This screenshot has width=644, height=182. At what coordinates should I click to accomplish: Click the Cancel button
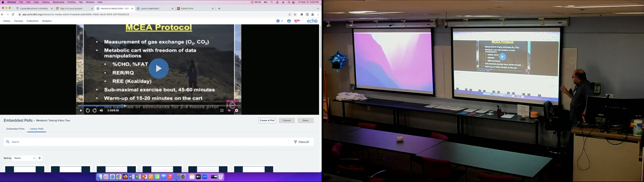click(286, 120)
